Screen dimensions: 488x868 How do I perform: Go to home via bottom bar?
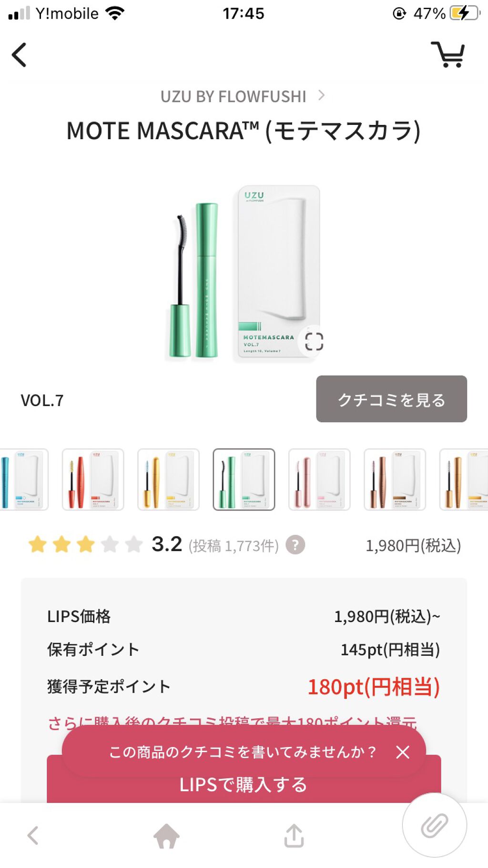[166, 836]
